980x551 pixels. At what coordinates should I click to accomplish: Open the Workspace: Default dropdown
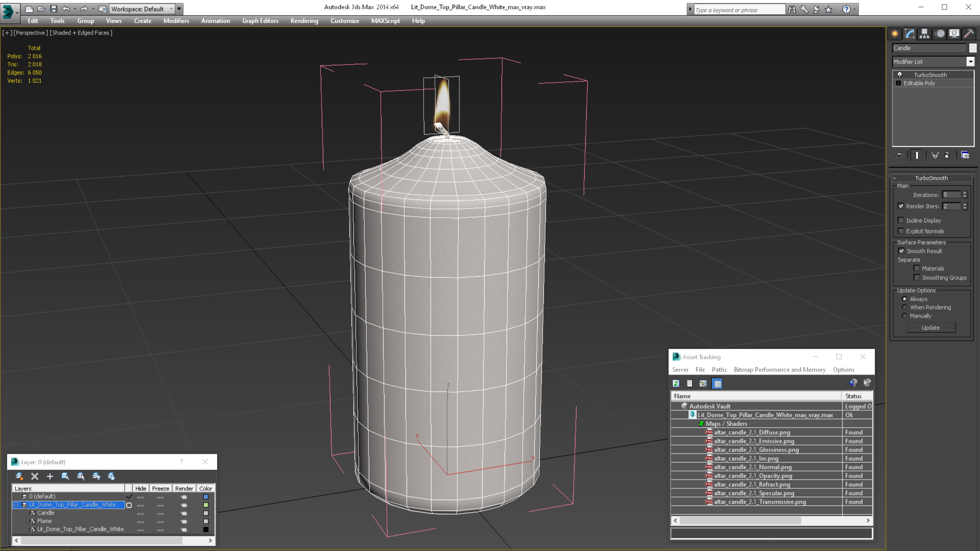click(142, 9)
